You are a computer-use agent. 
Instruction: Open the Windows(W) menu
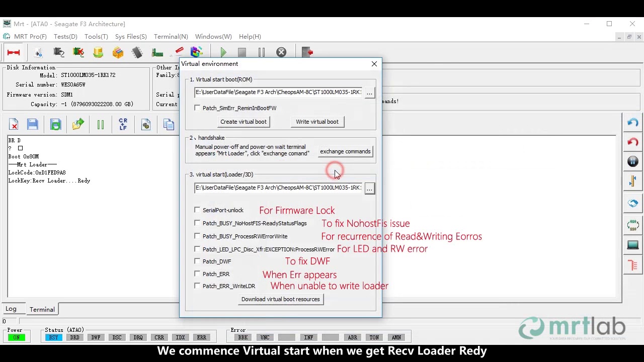(213, 36)
